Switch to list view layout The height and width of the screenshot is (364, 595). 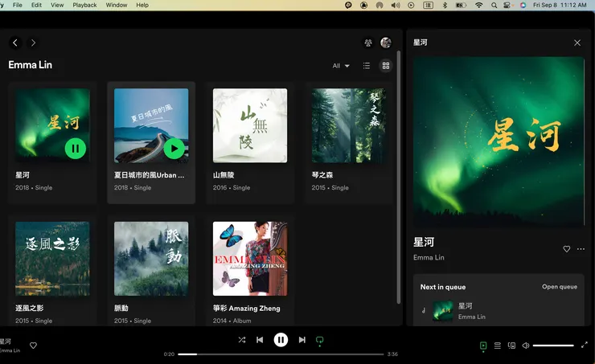[367, 66]
